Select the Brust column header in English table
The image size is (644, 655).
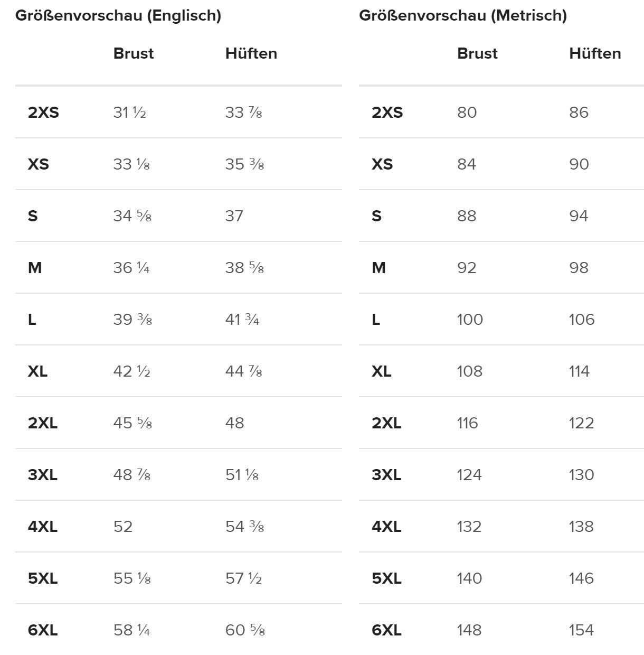tap(134, 53)
